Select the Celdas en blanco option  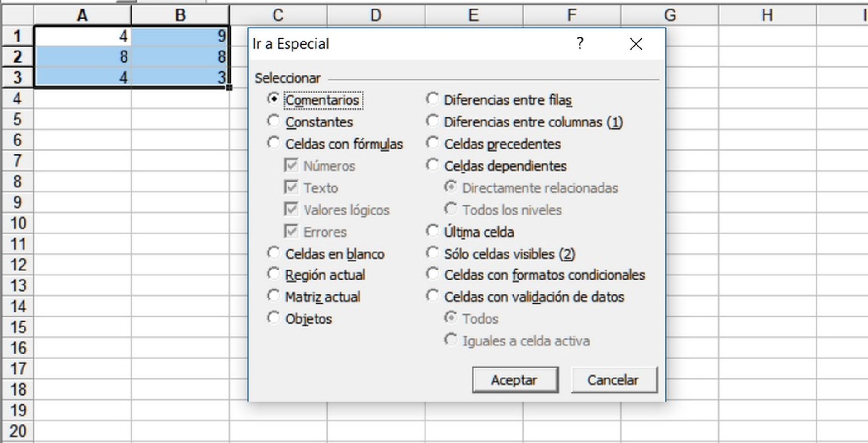click(x=274, y=253)
